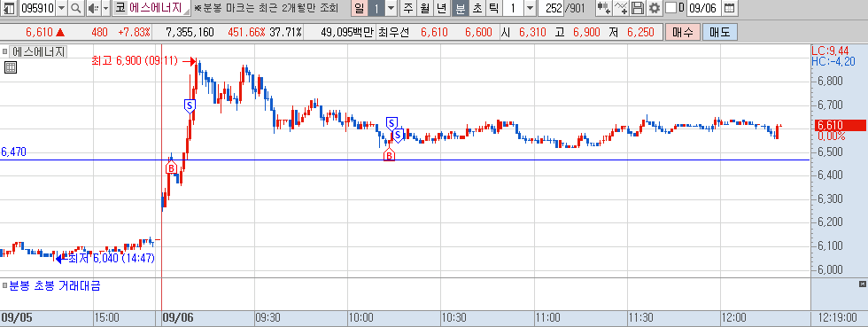Click the speaker sound alert icon
868x327 pixels.
point(93,8)
